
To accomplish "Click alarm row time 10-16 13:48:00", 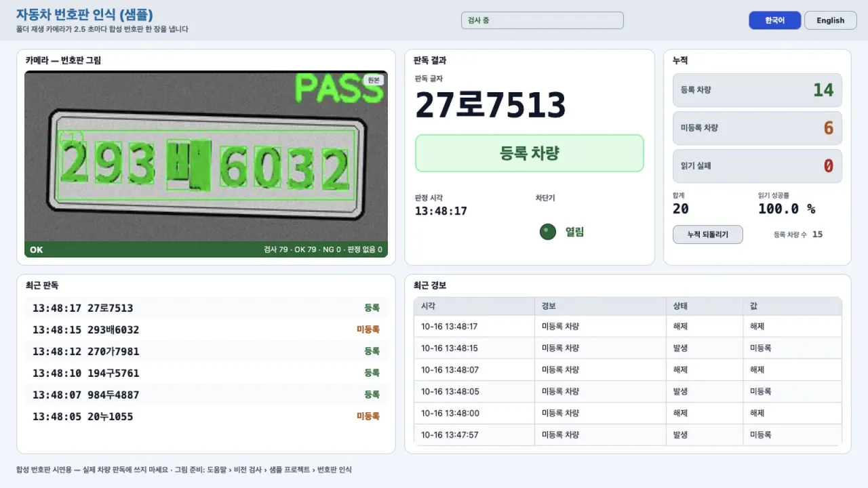I will (x=449, y=413).
